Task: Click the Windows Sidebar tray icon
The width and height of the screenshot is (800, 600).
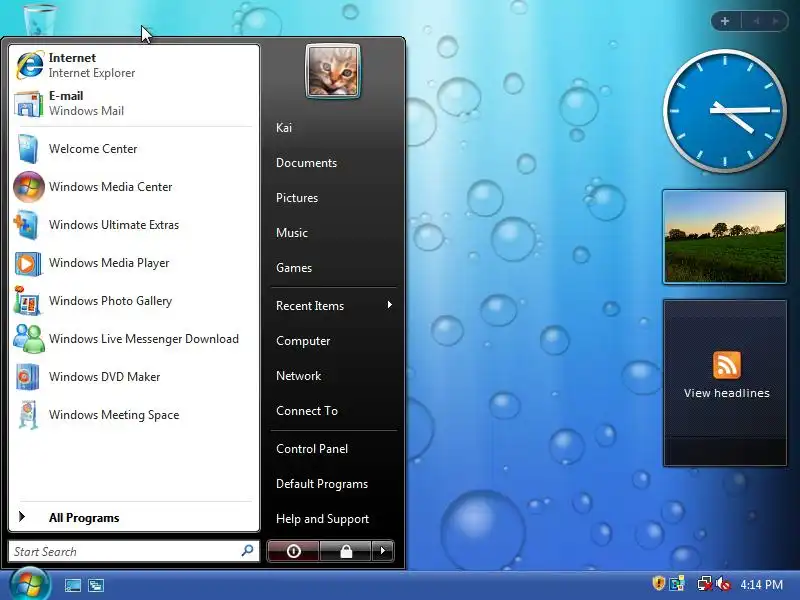Action: [x=678, y=584]
